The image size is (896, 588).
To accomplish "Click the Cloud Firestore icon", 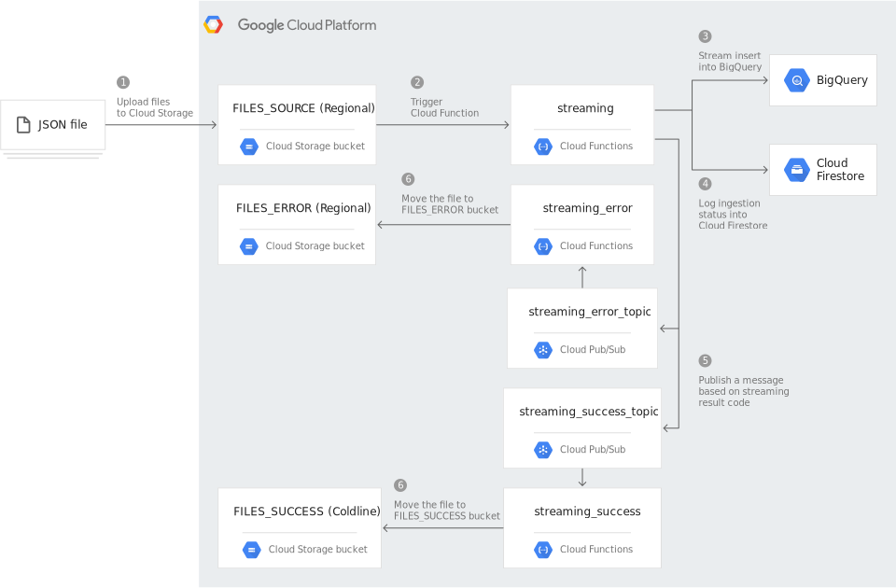I will [796, 170].
